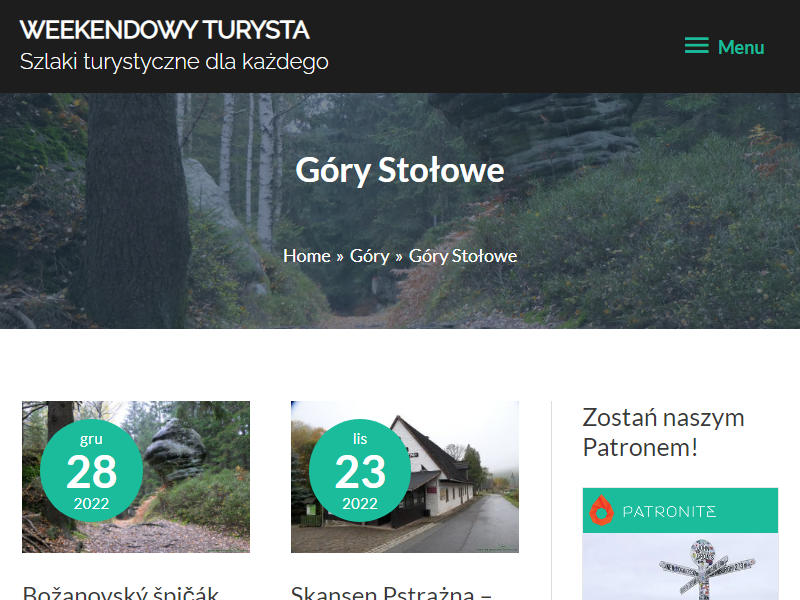Screen dimensions: 800x600
Task: Click the Patronite flame logo icon
Action: (602, 510)
